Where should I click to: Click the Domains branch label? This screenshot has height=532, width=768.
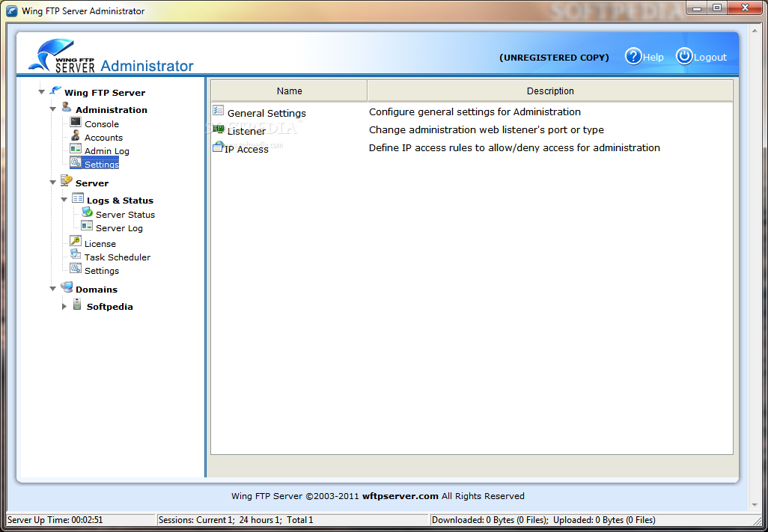click(97, 290)
